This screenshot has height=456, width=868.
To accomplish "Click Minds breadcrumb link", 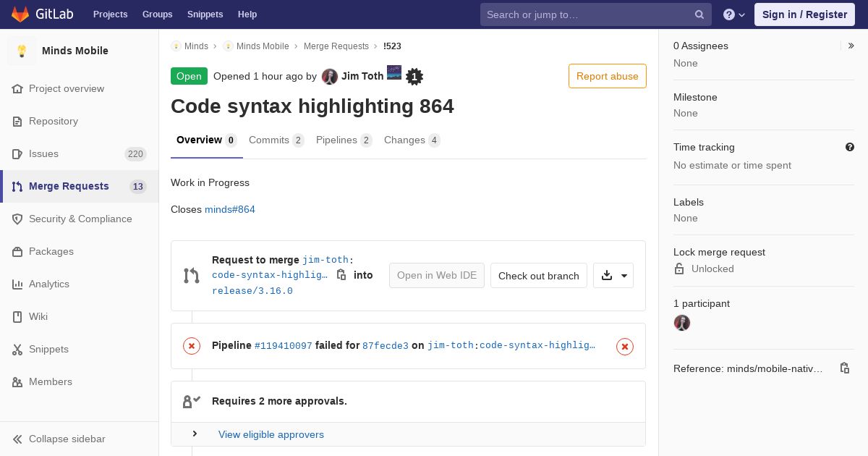I will coord(196,46).
